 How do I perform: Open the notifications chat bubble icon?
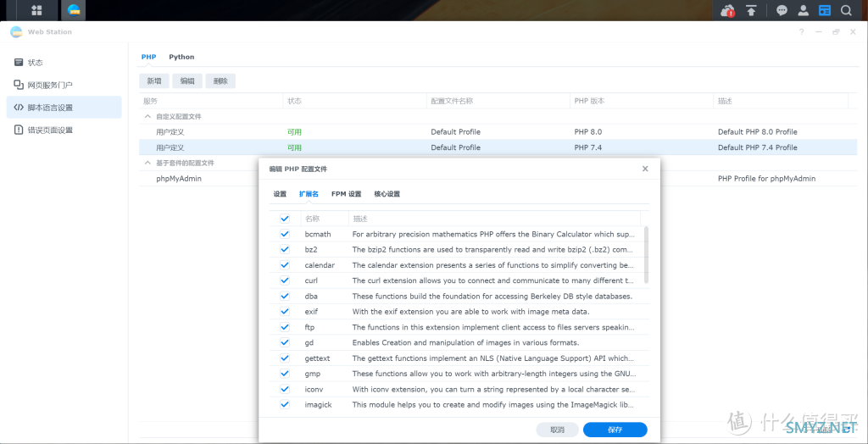coord(782,10)
